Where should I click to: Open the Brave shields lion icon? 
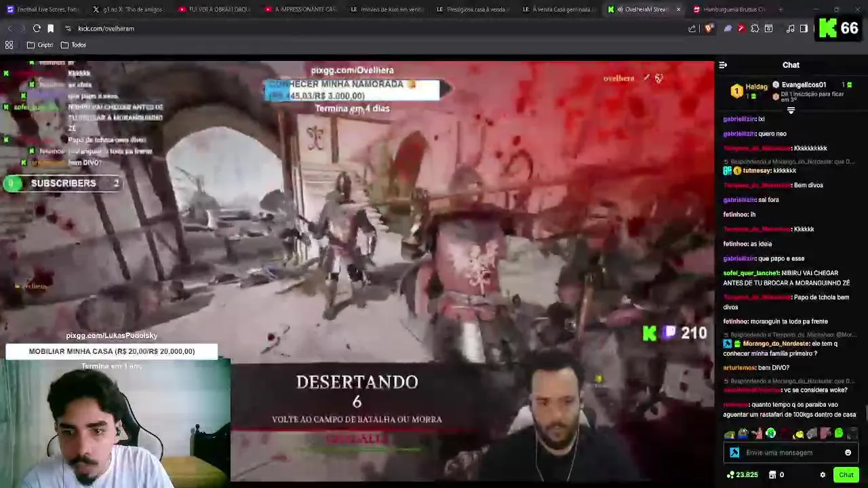(x=709, y=28)
